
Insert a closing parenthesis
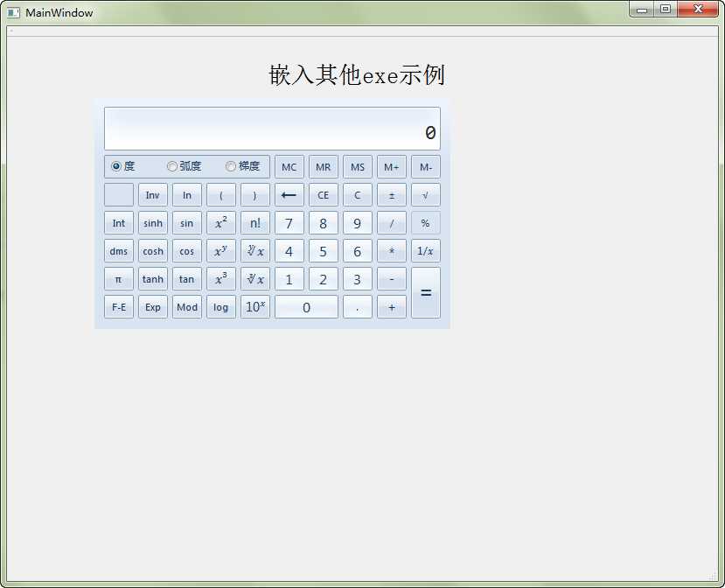255,195
